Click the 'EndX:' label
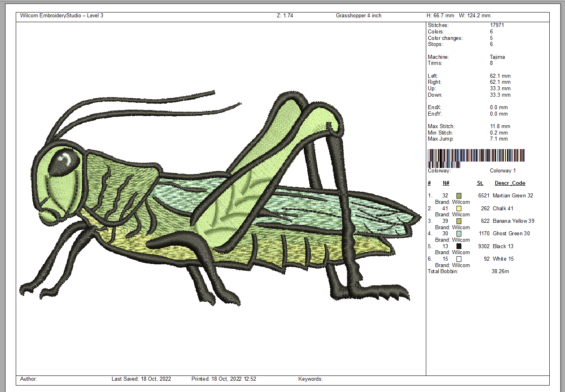Screen dimensions: 565x392 (x=435, y=108)
